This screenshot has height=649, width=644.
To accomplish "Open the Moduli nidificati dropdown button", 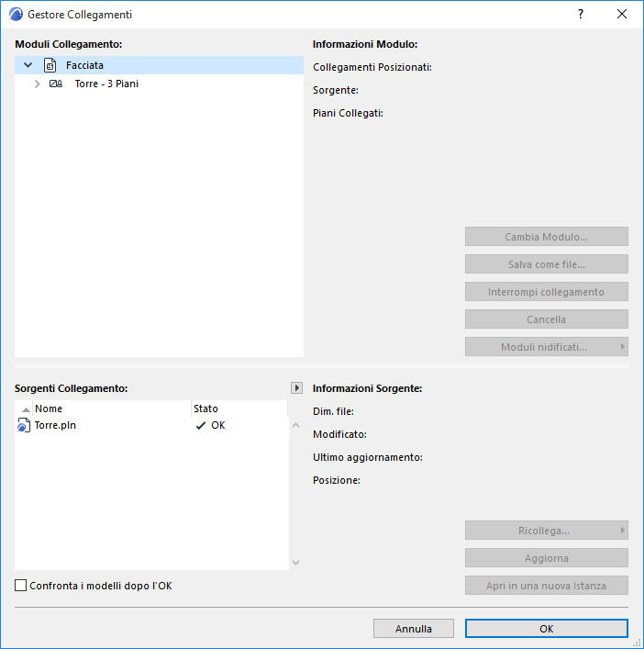I will click(x=547, y=347).
